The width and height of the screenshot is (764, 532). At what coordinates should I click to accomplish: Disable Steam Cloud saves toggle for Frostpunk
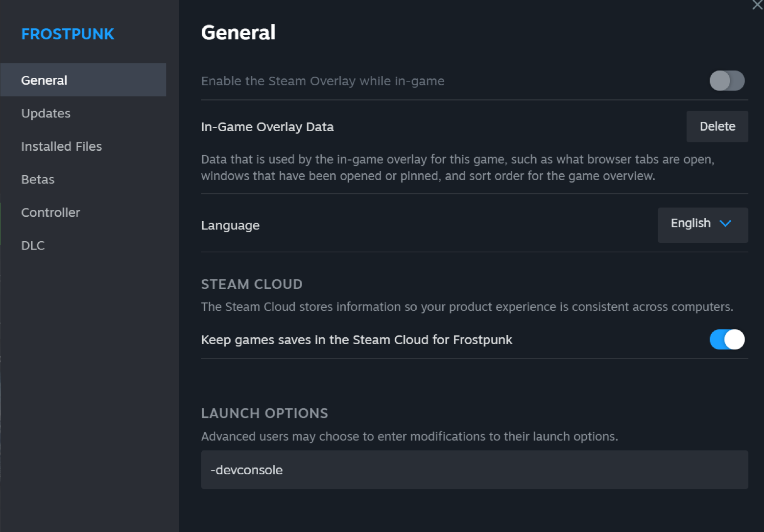727,340
